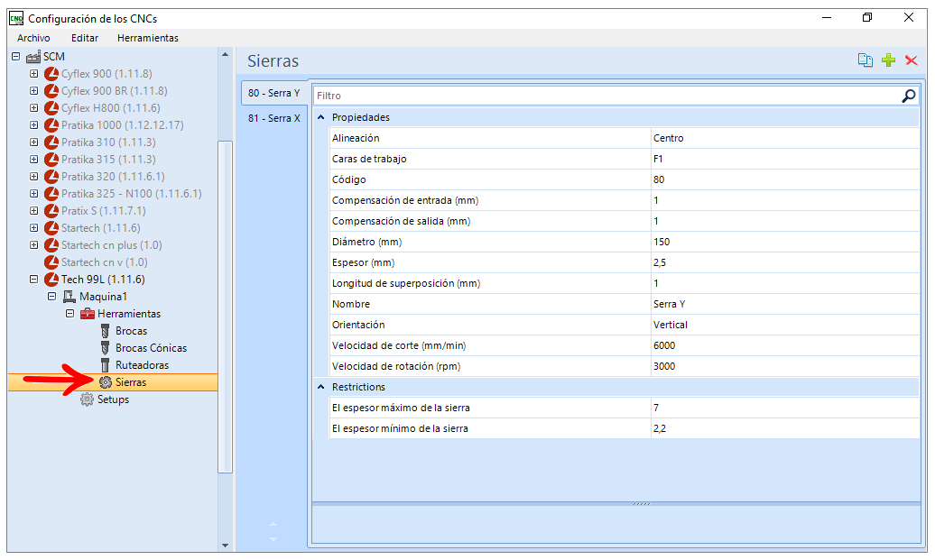Click the Tech 99L red machine icon

coord(51,280)
